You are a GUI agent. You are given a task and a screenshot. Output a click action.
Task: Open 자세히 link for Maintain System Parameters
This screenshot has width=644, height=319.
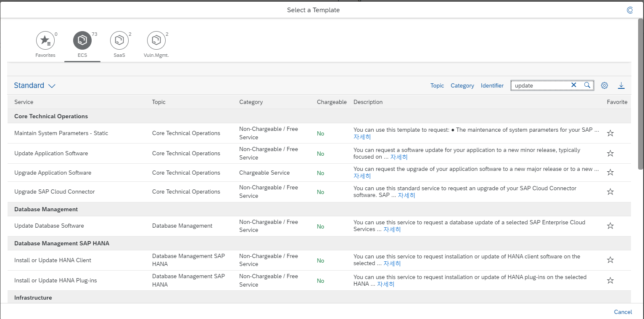362,137
